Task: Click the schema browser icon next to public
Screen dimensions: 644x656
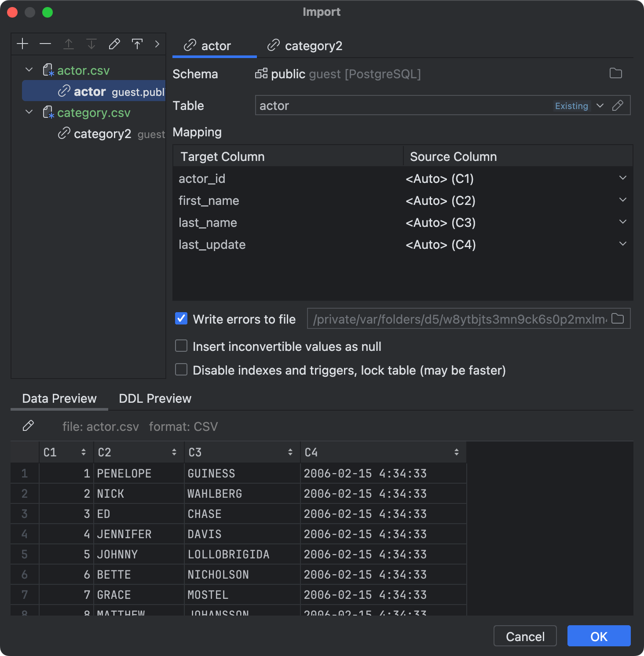Action: 261,74
